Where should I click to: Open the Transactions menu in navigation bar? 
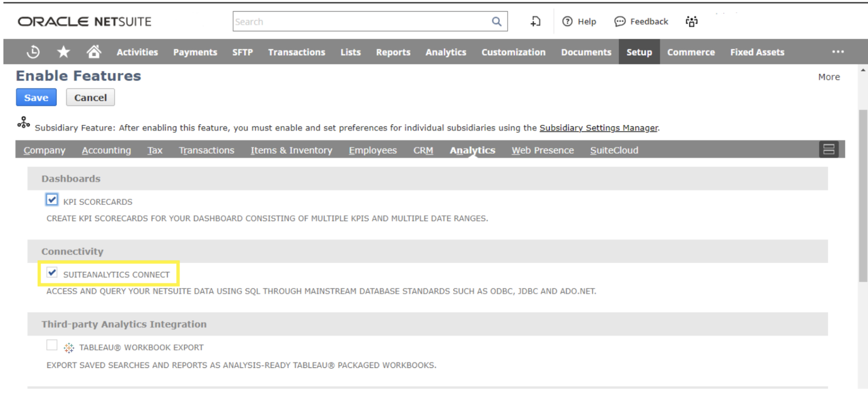(x=296, y=52)
